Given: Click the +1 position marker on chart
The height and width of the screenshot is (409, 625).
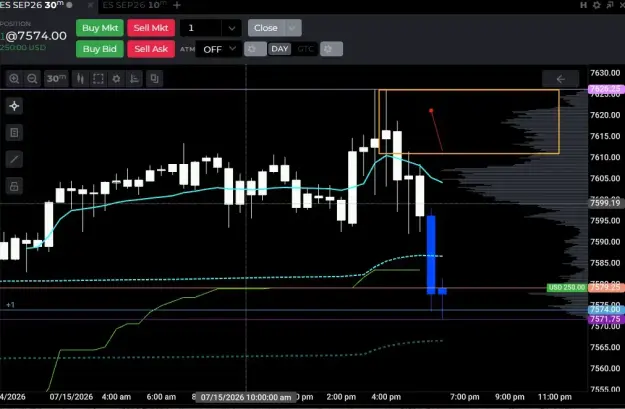Looking at the screenshot, I should (10, 305).
